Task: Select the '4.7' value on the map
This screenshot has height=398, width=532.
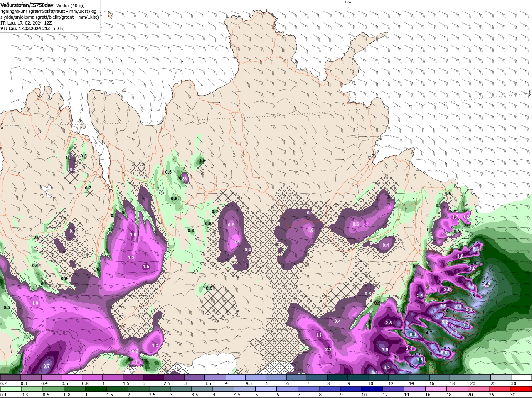Action: click(429, 333)
